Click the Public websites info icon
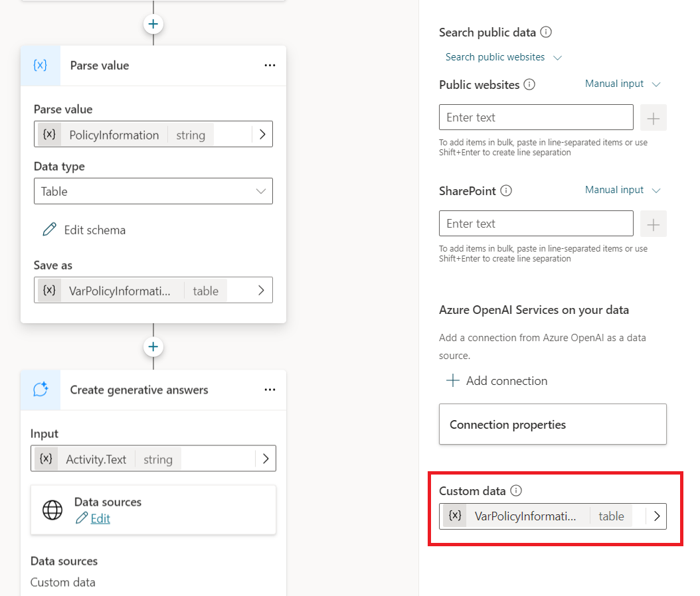Screen dimensions: 700x596 [529, 85]
